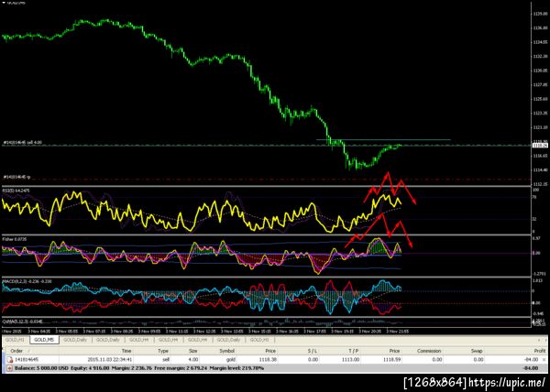Image resolution: width=550 pixels, height=392 pixels.
Task: Select the '#141814645 sell 4.00' order line label
Action: (22, 142)
